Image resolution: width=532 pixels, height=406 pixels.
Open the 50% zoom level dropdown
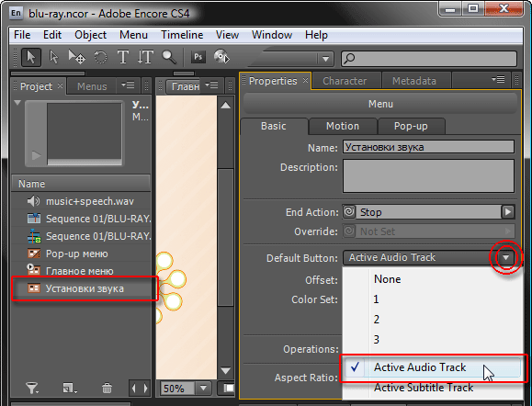click(x=204, y=388)
